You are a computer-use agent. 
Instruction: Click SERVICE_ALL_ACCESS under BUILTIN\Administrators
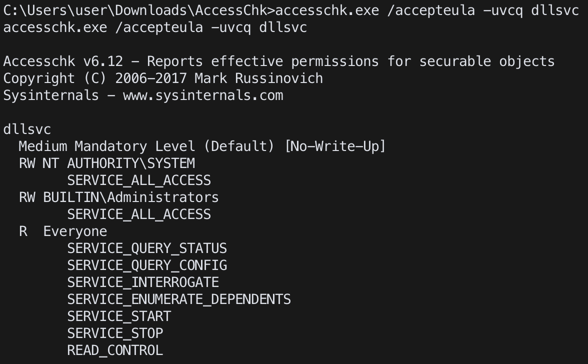click(x=139, y=214)
